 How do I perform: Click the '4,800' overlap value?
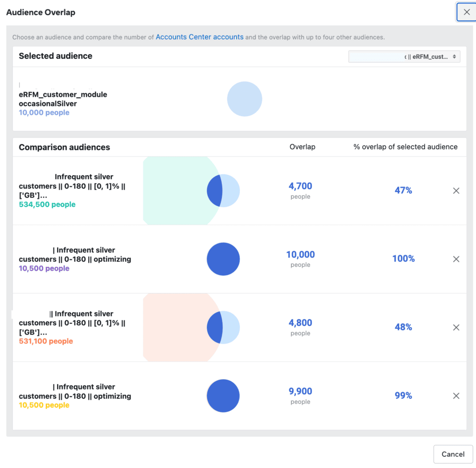click(x=300, y=323)
